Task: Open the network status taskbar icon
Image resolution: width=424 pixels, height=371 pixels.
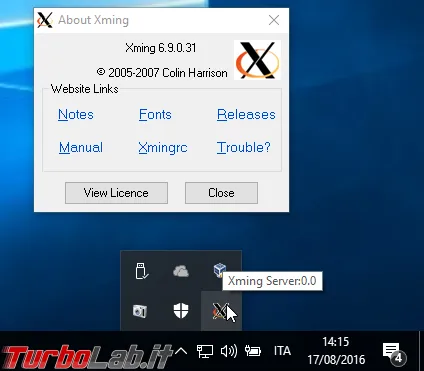Action: [x=205, y=351]
